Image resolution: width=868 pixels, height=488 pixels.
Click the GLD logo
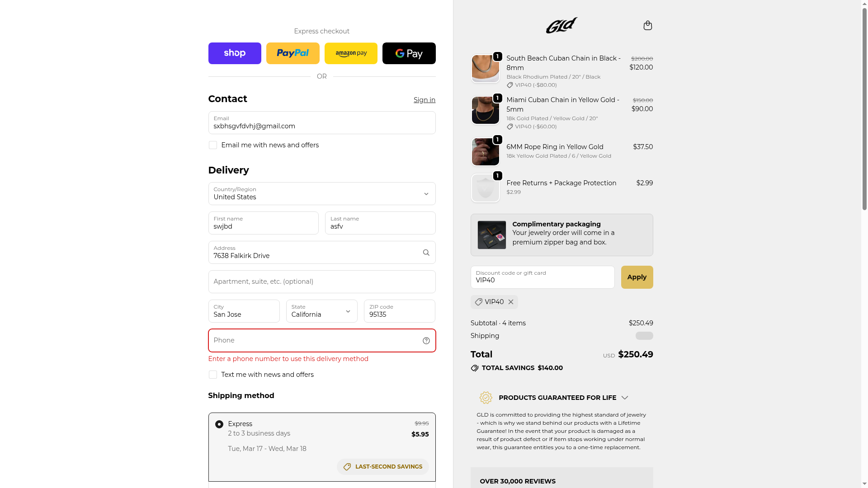click(x=561, y=25)
